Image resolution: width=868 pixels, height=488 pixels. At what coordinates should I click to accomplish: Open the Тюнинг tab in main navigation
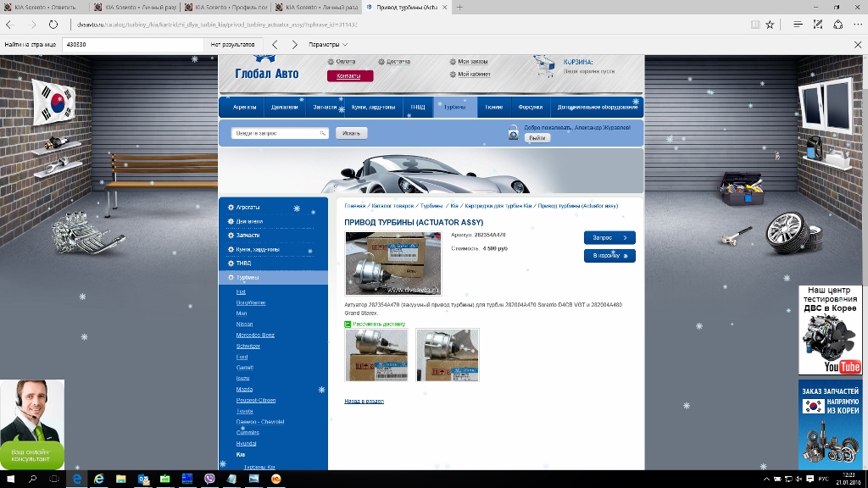coord(493,108)
